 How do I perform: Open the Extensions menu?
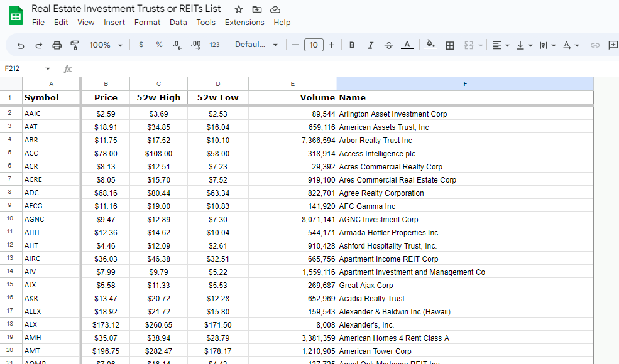(244, 23)
